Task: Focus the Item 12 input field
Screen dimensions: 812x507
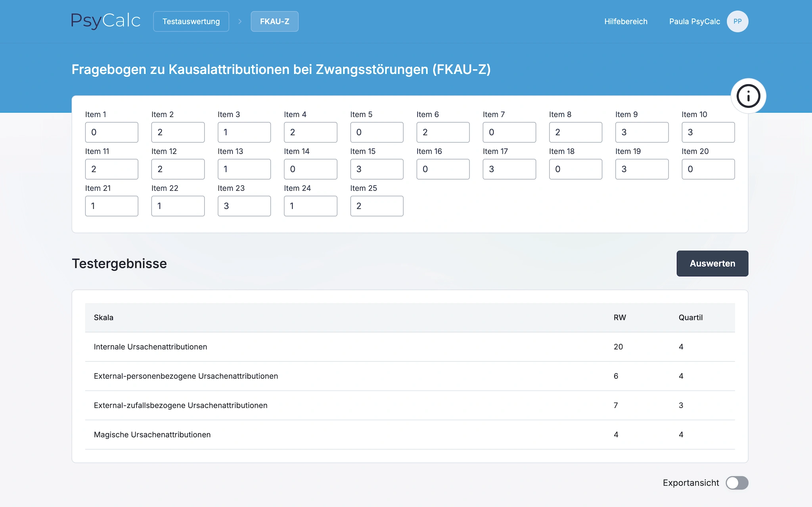Action: pyautogui.click(x=178, y=169)
